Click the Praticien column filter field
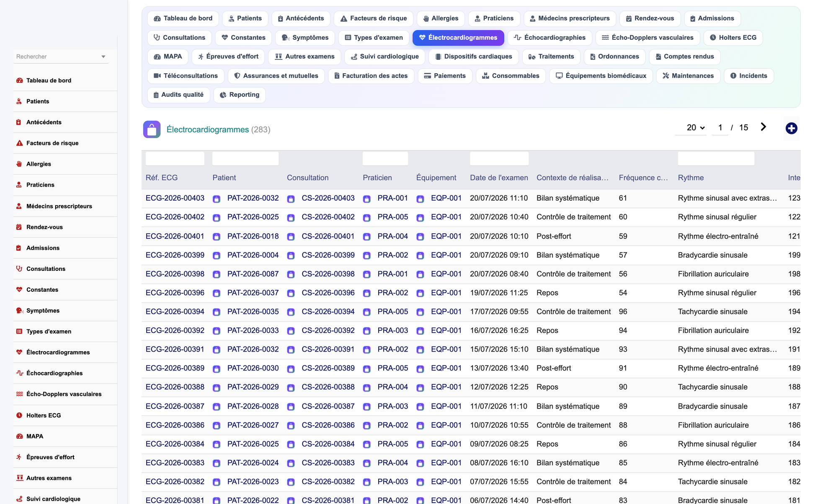 click(385, 159)
